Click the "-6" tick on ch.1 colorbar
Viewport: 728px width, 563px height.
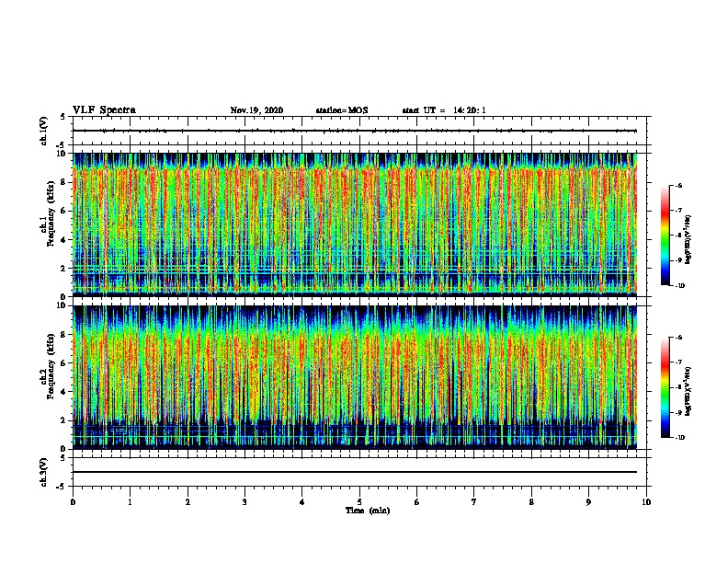click(x=678, y=185)
